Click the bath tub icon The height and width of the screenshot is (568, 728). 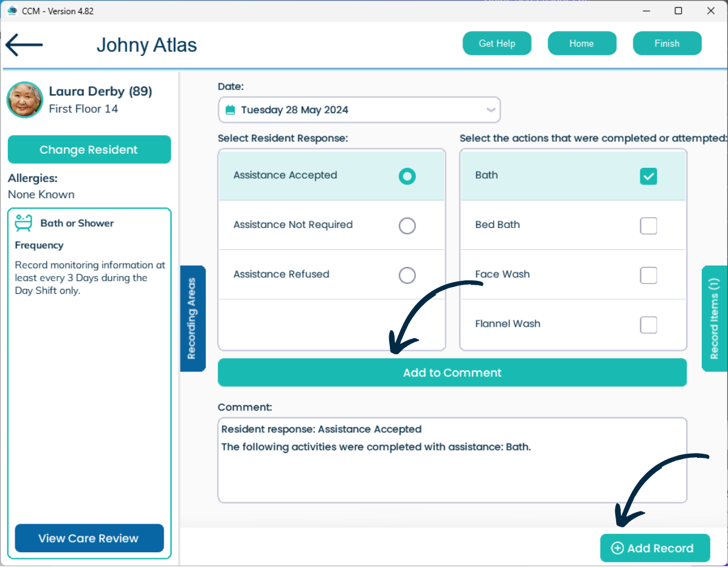(24, 223)
